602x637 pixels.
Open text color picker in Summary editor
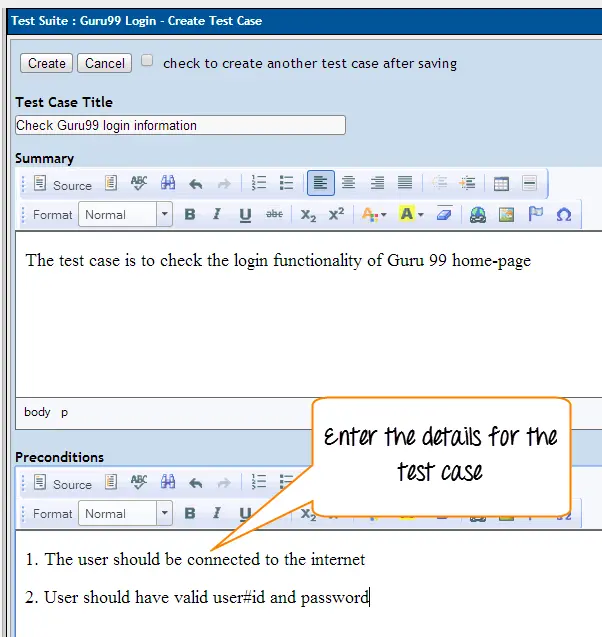[374, 214]
